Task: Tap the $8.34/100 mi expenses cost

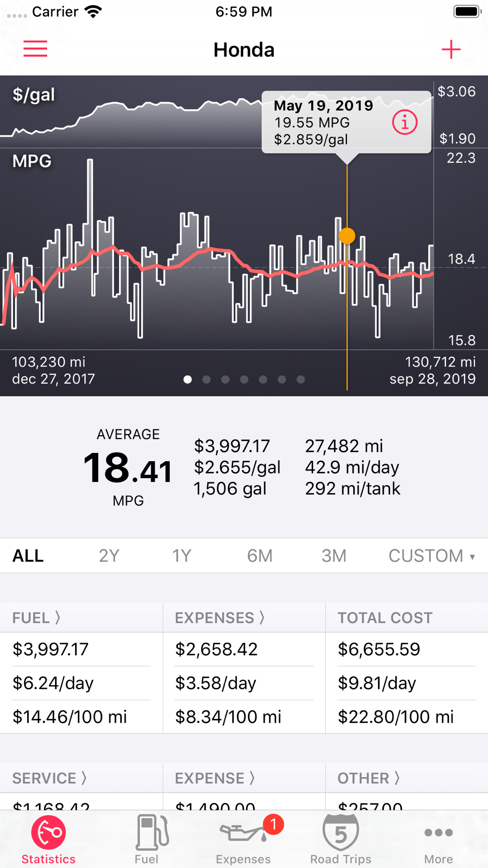Action: [x=228, y=717]
